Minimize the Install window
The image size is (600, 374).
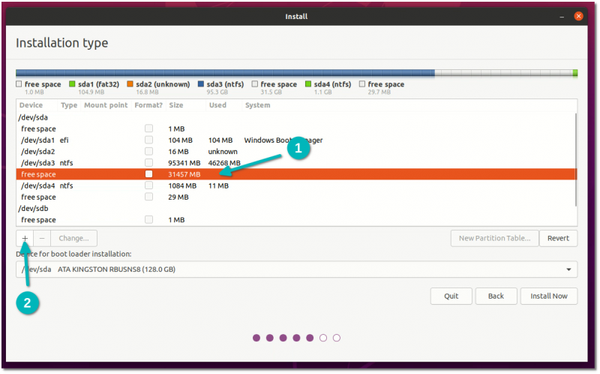(x=562, y=16)
